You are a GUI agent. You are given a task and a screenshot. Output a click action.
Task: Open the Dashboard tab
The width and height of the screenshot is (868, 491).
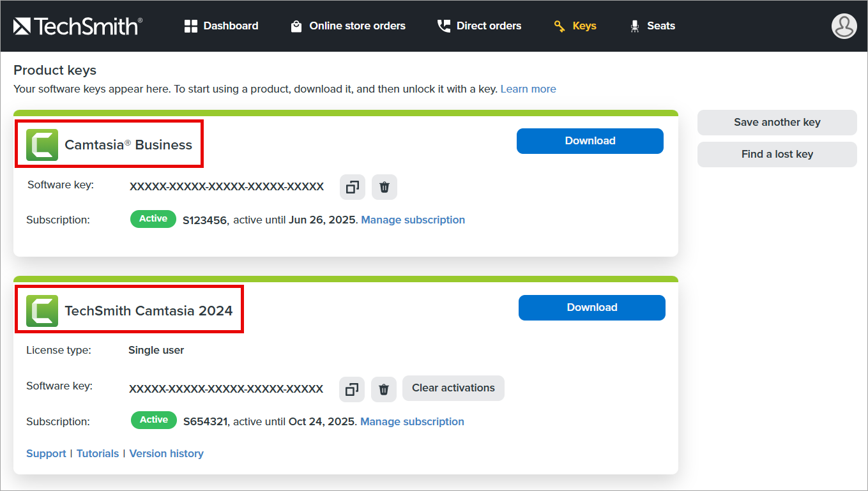pyautogui.click(x=221, y=26)
